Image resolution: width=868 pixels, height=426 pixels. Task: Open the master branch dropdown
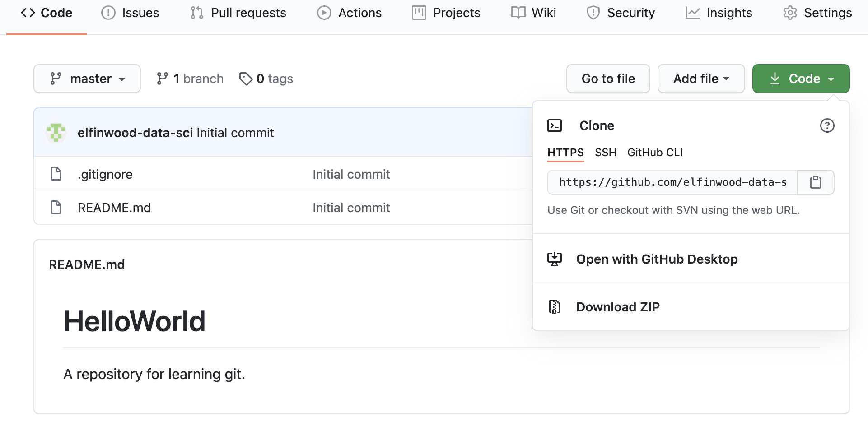pos(87,79)
